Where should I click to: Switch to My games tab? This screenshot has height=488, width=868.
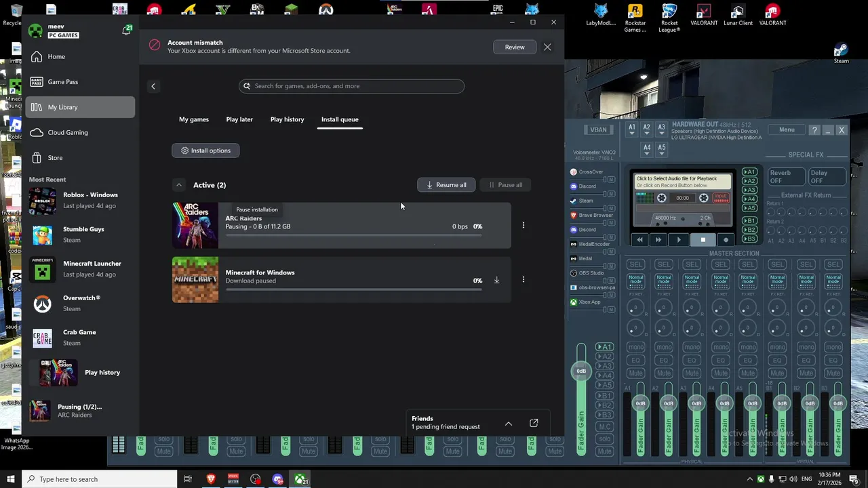click(194, 119)
